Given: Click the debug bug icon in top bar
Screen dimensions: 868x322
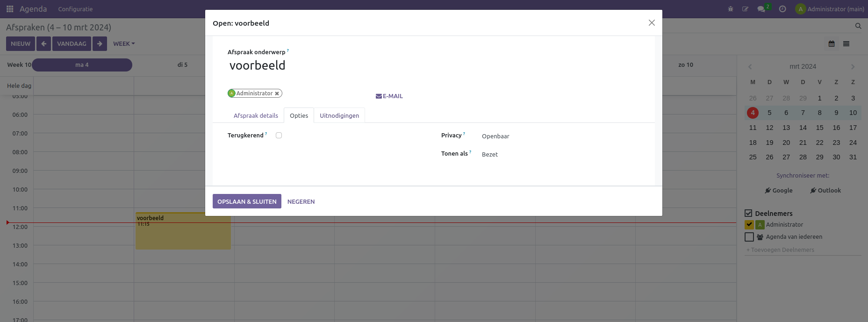Looking at the screenshot, I should pos(731,9).
